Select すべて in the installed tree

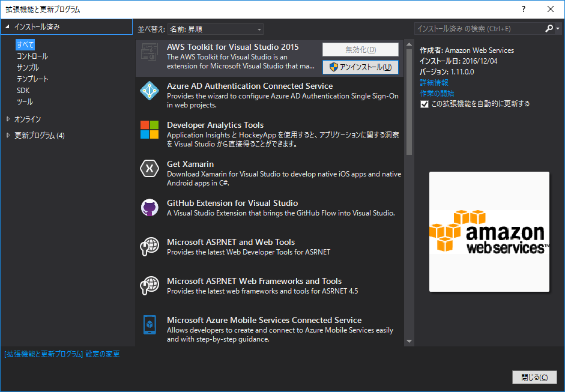(25, 44)
